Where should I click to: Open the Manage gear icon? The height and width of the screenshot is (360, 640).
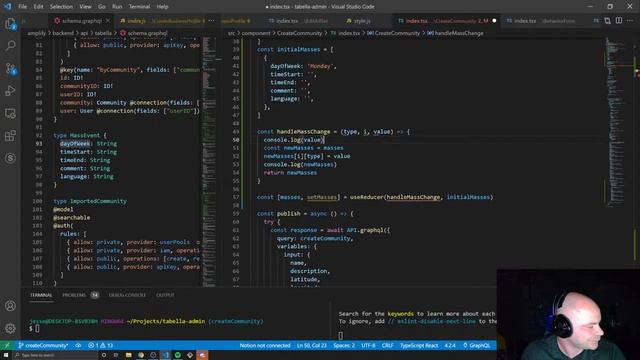coord(10,328)
